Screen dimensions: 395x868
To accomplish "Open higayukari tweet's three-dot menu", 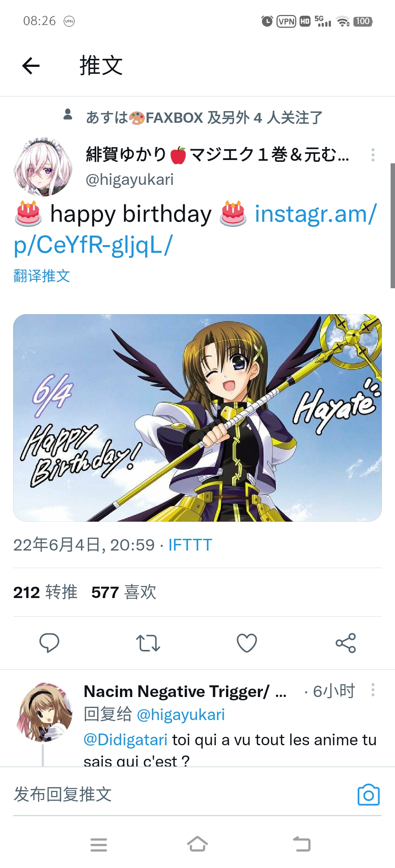I will coord(373,155).
